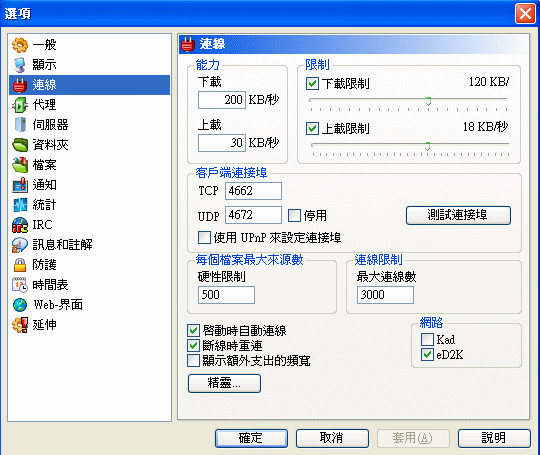Click the calendar icon beside 時間表
540x455 pixels.
20,285
